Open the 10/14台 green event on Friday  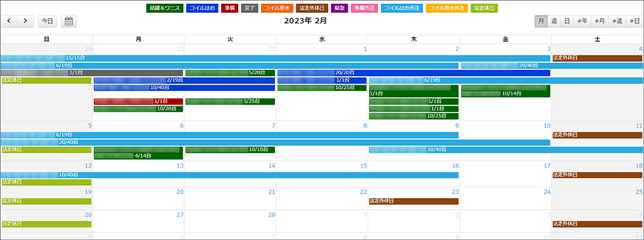tap(505, 91)
